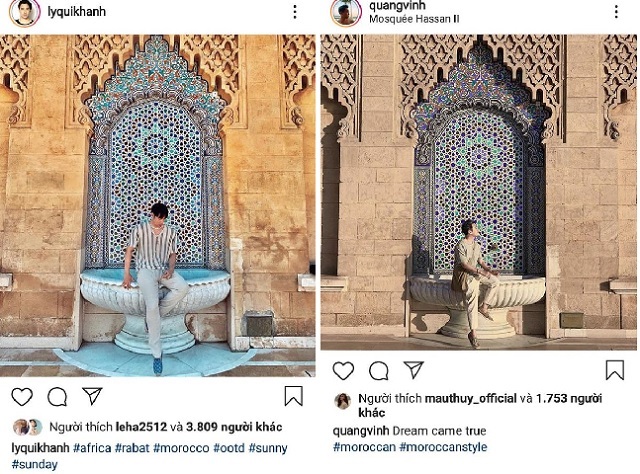Open quangvinh's fountain photo
Screen dimensions: 640x474
tap(478, 192)
